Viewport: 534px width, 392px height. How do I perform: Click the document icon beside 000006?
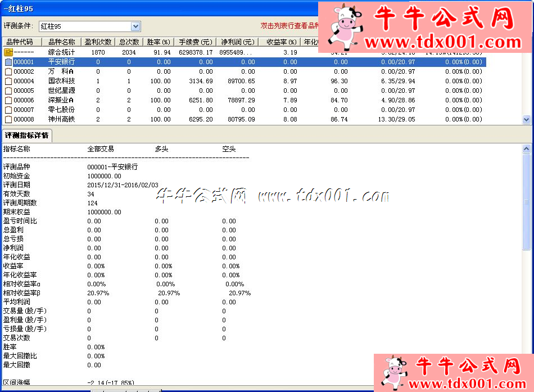tap(8, 100)
